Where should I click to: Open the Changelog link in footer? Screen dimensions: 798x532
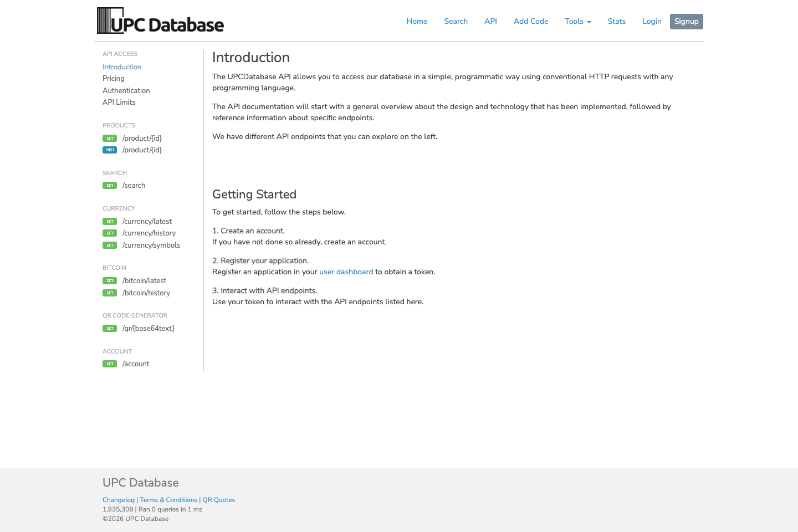(x=119, y=500)
